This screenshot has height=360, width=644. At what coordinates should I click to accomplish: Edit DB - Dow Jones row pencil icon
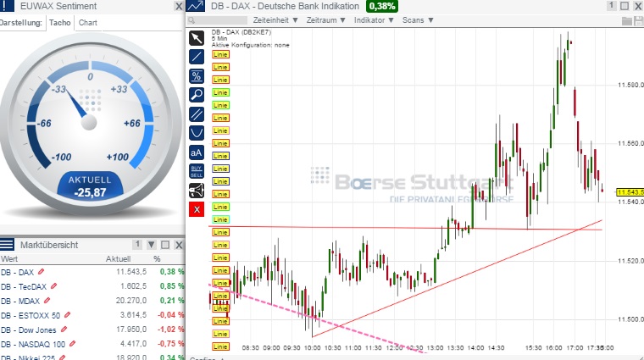pos(64,330)
